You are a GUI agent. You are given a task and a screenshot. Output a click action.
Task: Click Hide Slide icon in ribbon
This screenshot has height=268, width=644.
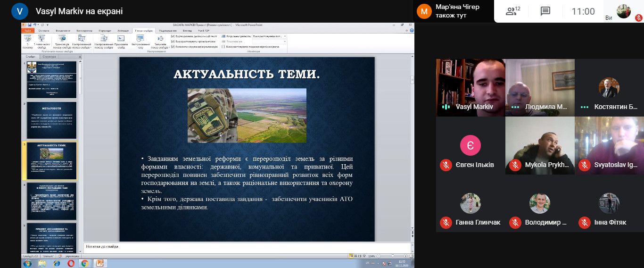121,38
